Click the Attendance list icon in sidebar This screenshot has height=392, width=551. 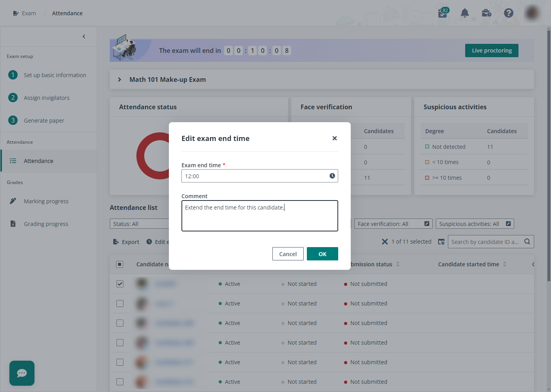pos(13,161)
